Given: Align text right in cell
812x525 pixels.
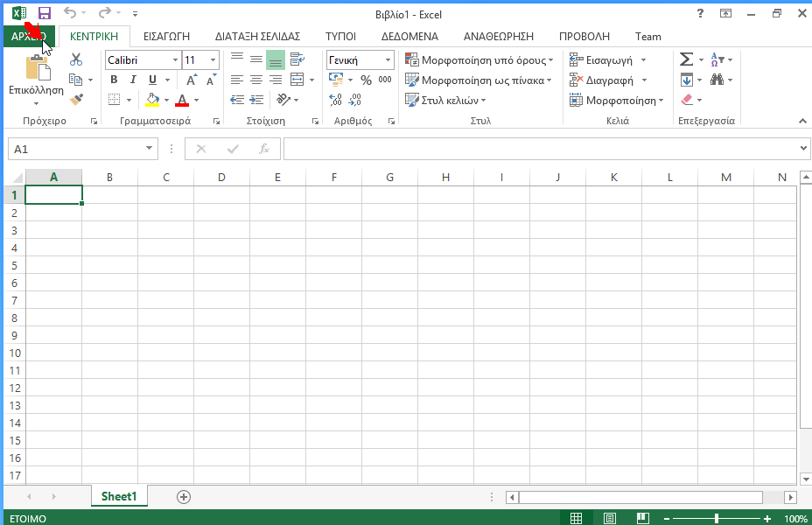Looking at the screenshot, I should pyautogui.click(x=276, y=80).
